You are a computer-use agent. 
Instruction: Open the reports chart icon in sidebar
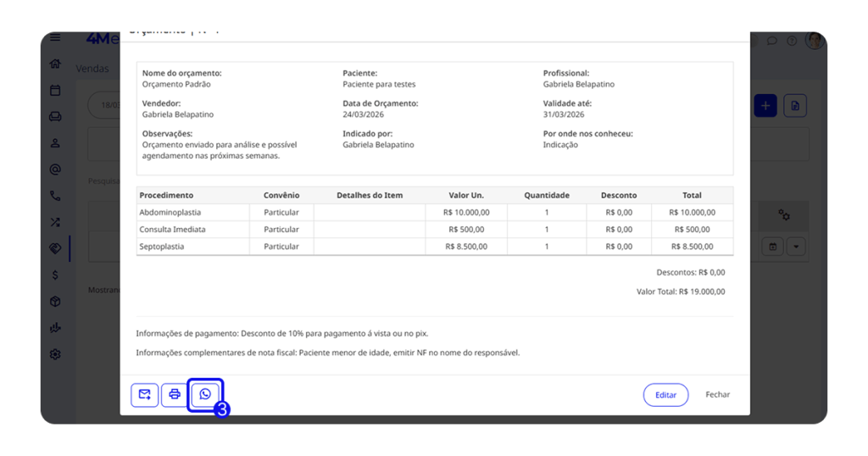coord(55,328)
